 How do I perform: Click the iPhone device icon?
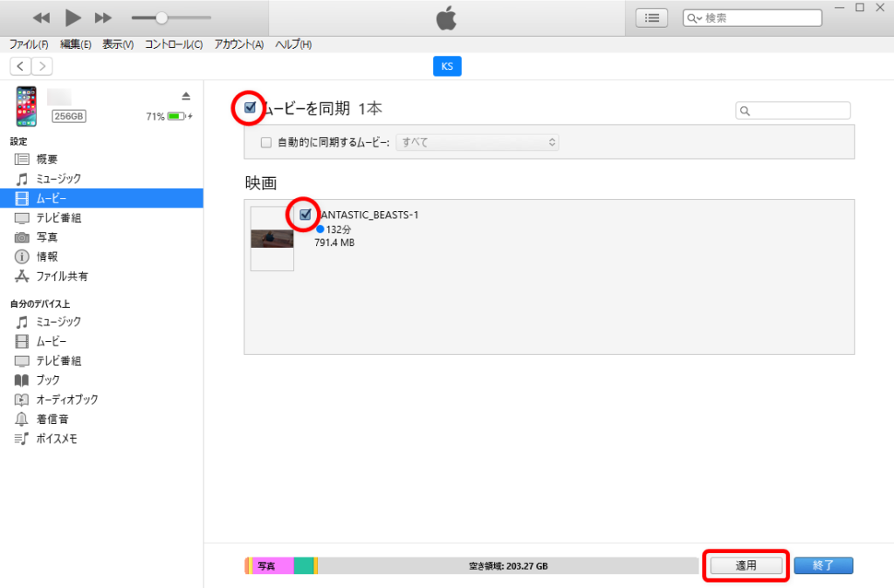pyautogui.click(x=26, y=106)
